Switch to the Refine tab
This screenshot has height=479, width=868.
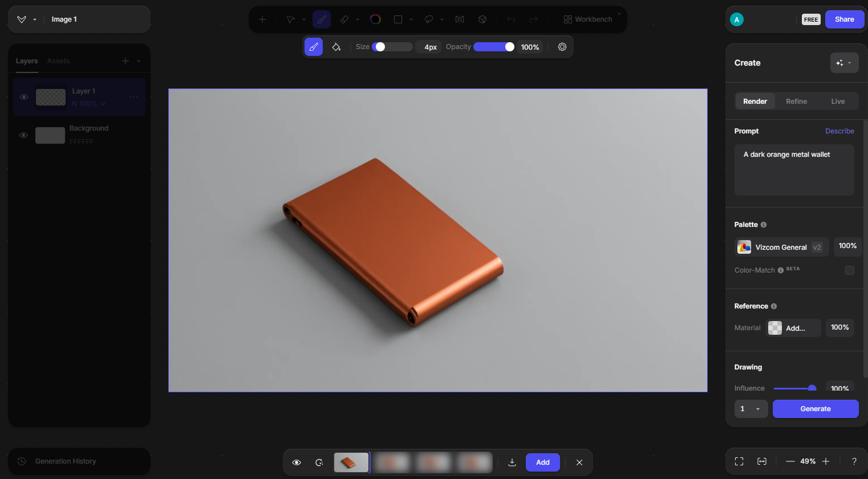coord(796,102)
